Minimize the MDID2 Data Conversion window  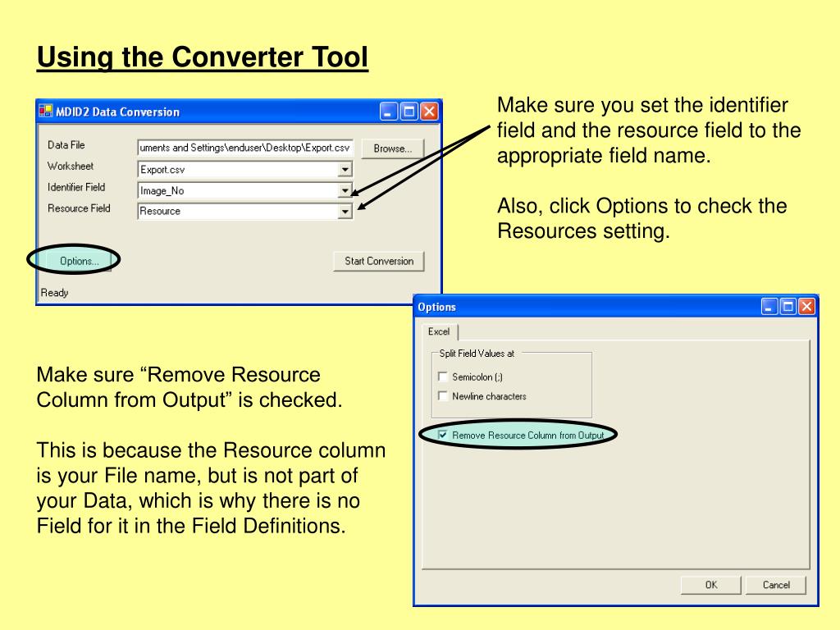coord(389,112)
